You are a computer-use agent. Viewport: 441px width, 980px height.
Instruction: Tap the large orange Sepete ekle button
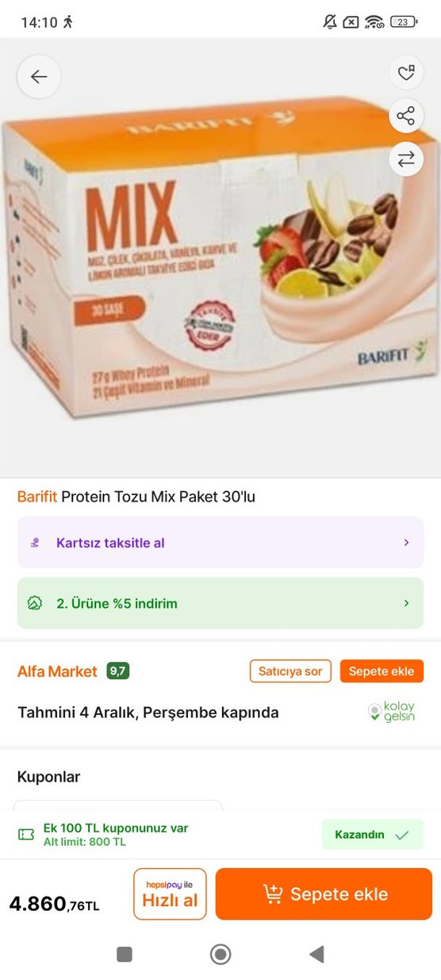(324, 894)
